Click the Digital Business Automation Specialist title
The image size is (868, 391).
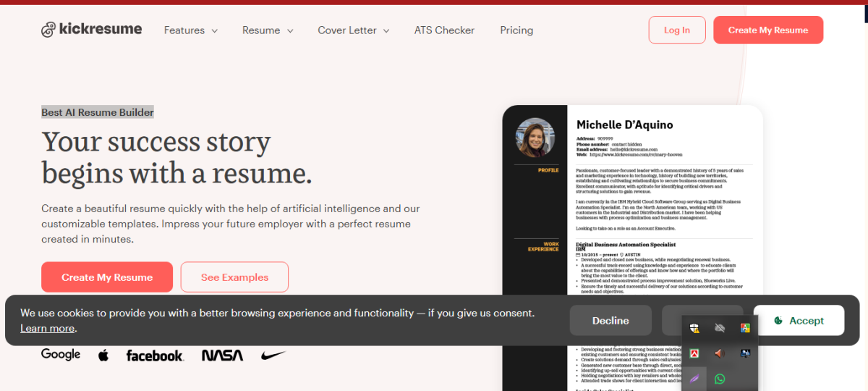point(626,245)
